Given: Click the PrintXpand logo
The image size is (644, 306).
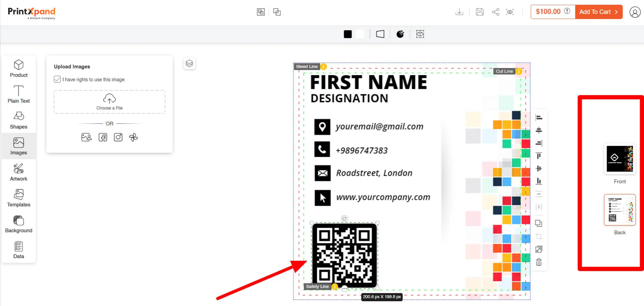Looking at the screenshot, I should click(32, 13).
